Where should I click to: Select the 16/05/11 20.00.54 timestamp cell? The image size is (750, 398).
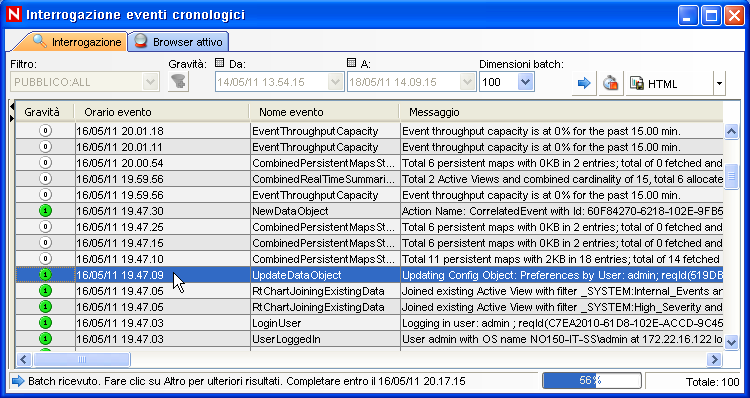[x=163, y=163]
